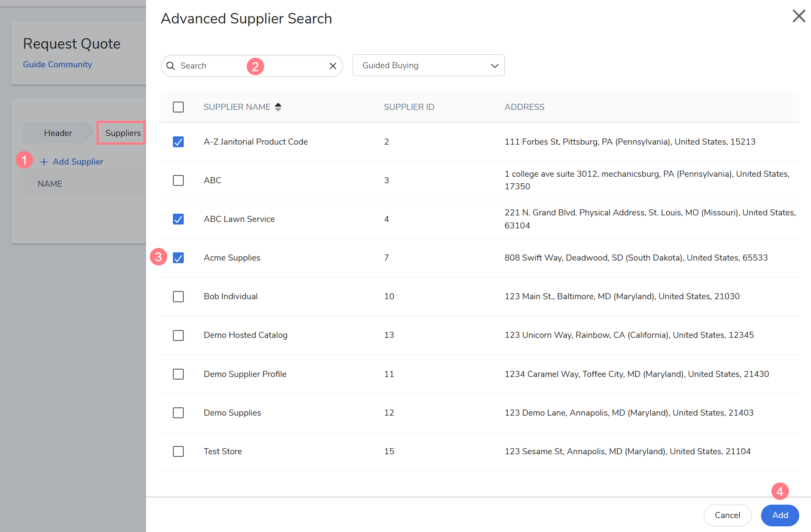Check the ABC supplier checkbox
Viewport: 811px width, 532px height.
pyautogui.click(x=178, y=180)
